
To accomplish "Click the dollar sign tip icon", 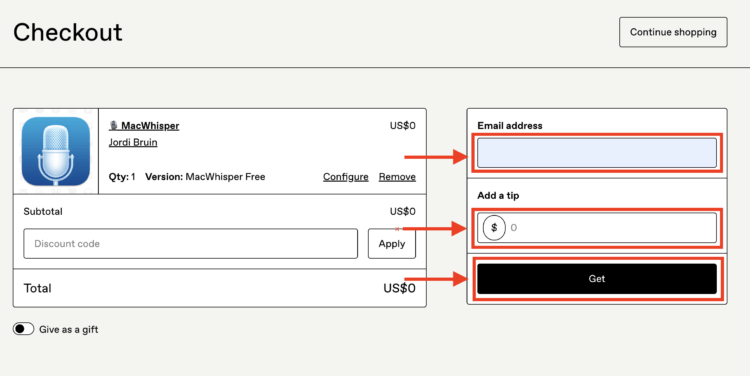I will click(494, 228).
